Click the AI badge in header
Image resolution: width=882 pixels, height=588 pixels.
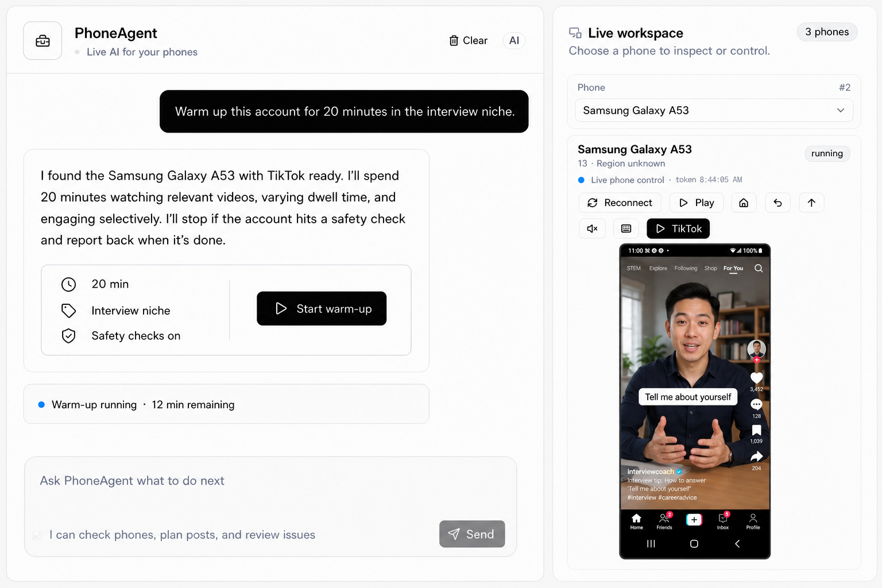[514, 41]
